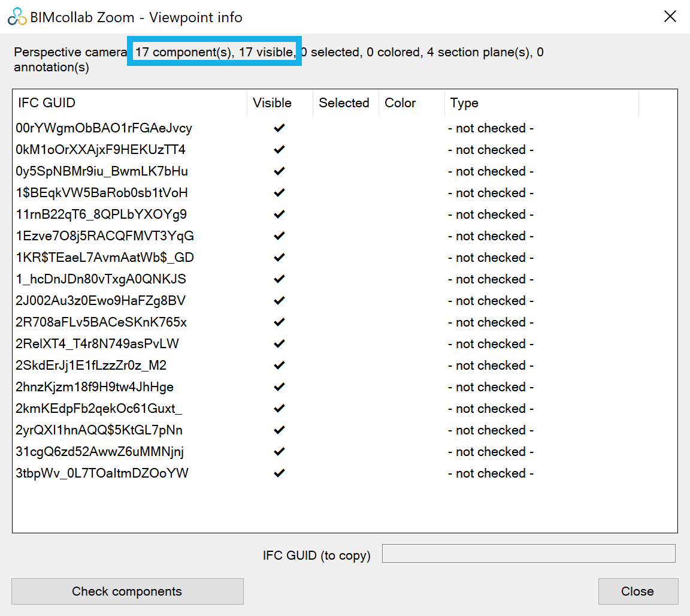Click the 'Perspective camera' summary text
Viewport: 690px width, 616px height.
pos(71,52)
